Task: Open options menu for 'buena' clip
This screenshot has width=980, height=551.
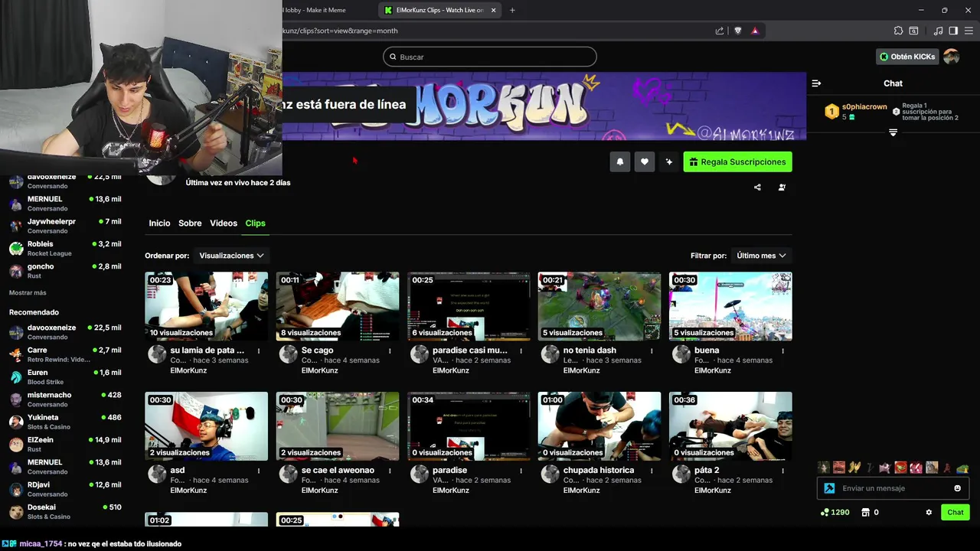Action: click(782, 350)
